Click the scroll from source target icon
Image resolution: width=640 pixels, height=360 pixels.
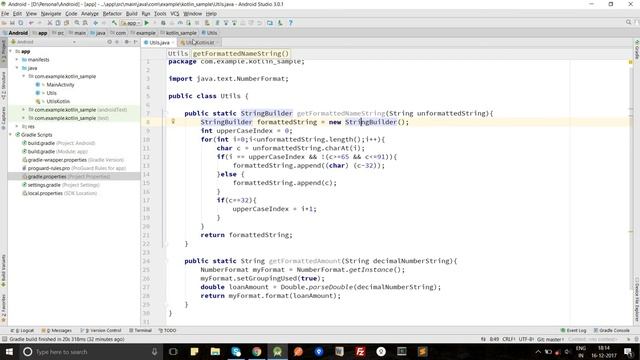(x=109, y=42)
